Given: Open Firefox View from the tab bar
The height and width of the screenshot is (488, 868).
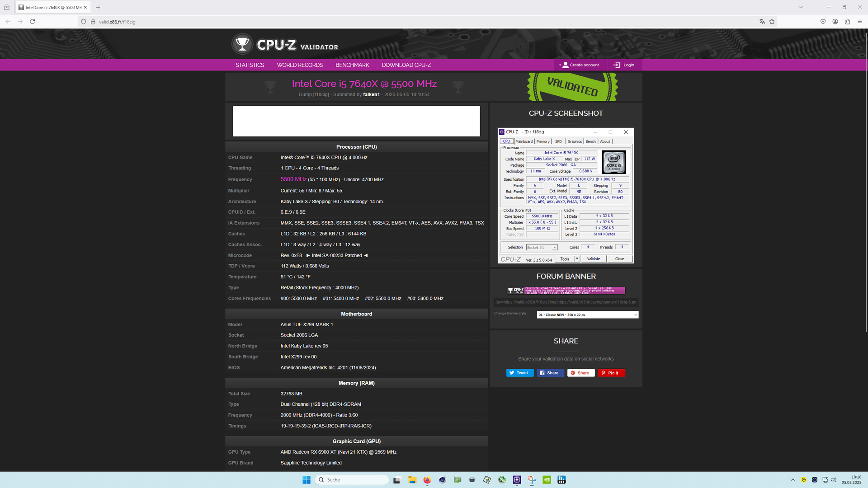Looking at the screenshot, I should click(7, 7).
